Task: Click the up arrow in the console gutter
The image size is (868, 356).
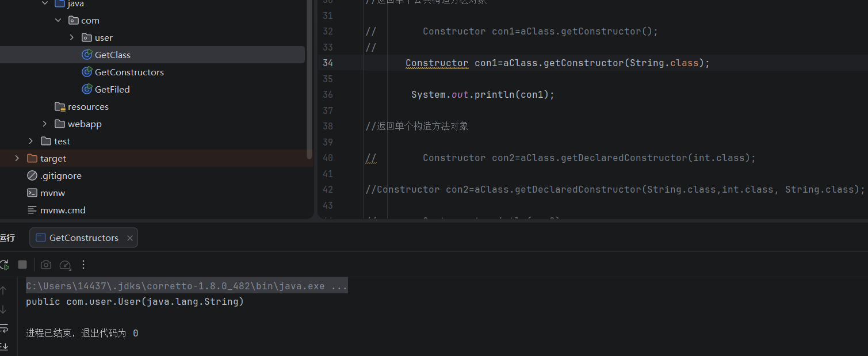Action: click(x=3, y=290)
